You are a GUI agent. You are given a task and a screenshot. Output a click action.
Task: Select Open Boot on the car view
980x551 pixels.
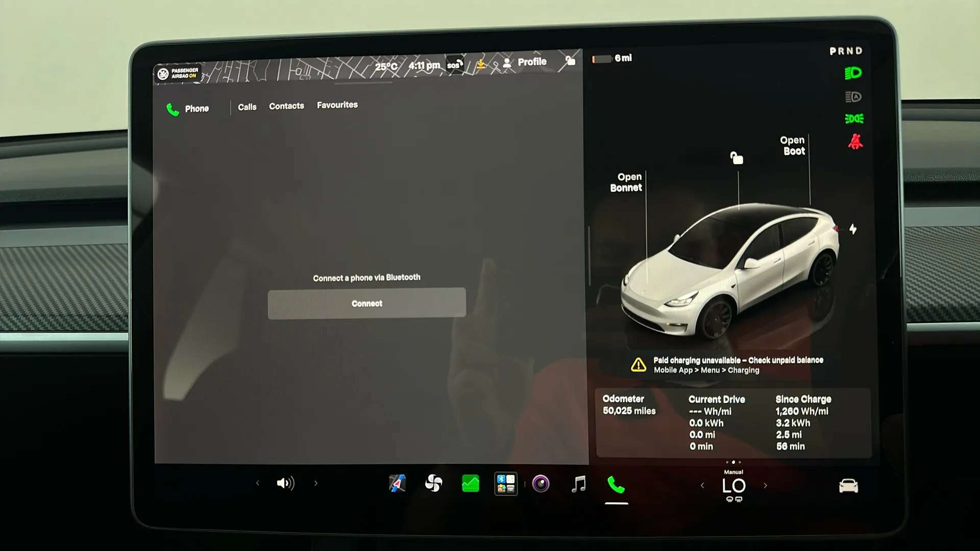[x=793, y=145]
